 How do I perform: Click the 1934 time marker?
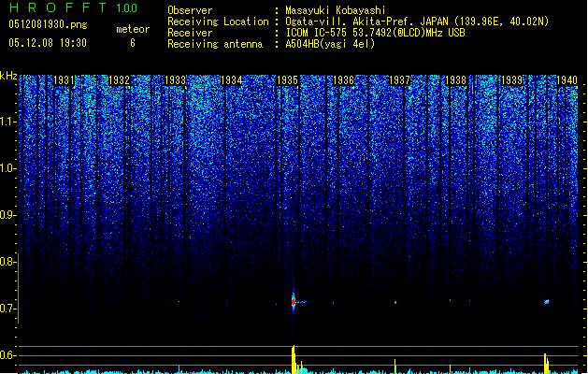coord(232,80)
